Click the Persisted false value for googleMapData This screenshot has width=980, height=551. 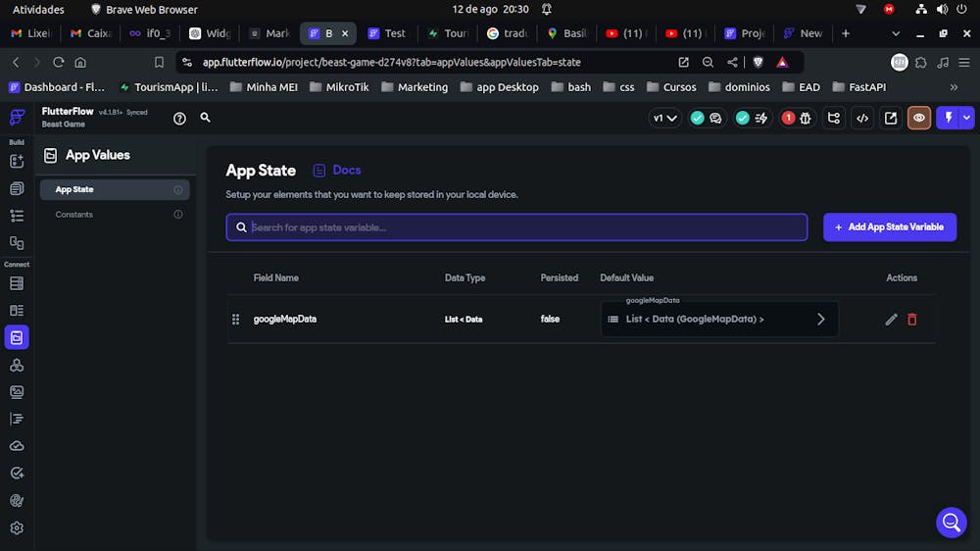(x=550, y=320)
